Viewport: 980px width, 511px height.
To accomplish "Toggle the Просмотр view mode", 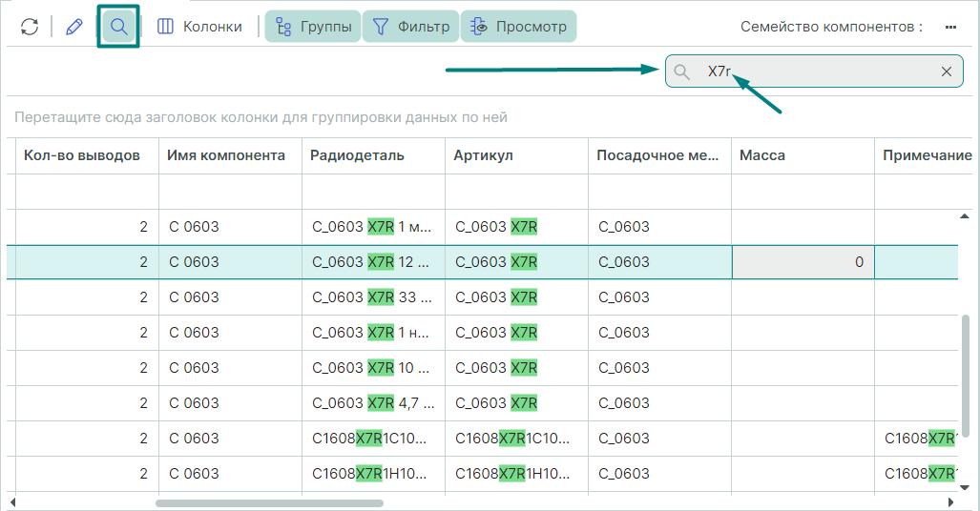I will [518, 27].
